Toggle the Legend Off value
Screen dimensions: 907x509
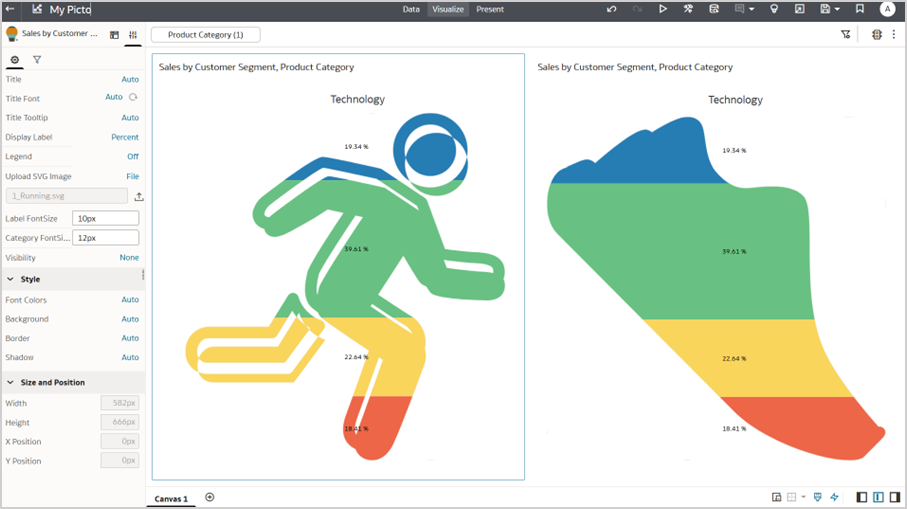[x=133, y=157]
